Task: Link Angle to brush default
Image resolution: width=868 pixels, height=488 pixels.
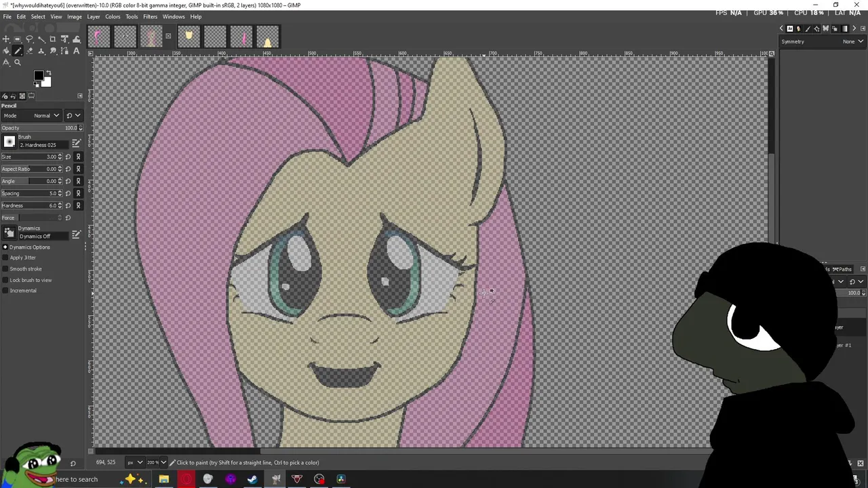Action: click(x=78, y=181)
